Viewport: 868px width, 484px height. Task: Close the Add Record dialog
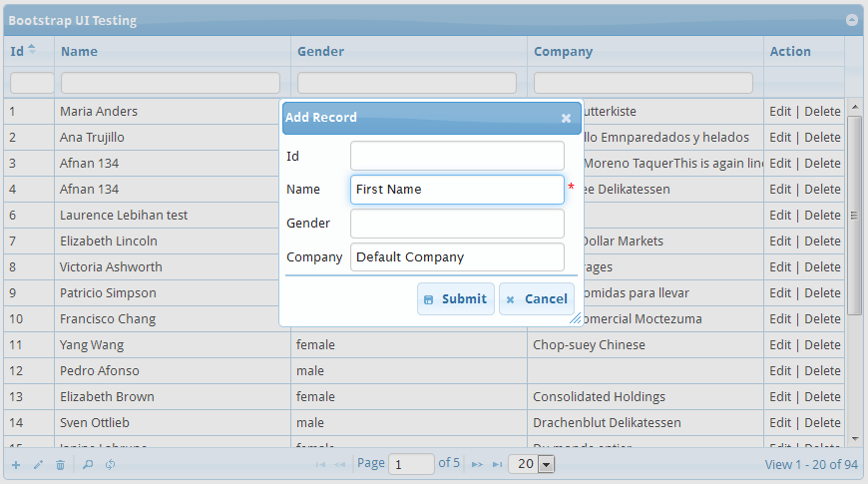click(x=566, y=118)
